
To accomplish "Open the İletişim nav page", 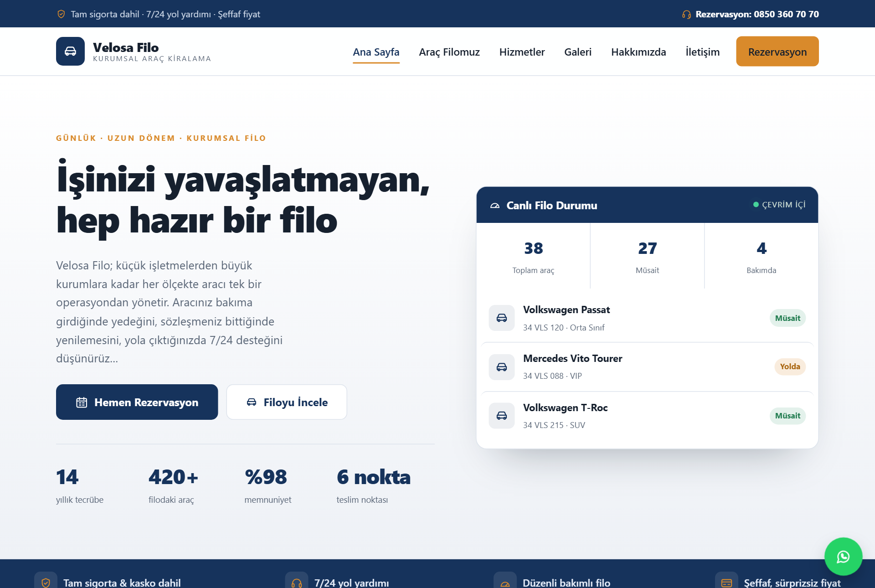I will [x=702, y=52].
